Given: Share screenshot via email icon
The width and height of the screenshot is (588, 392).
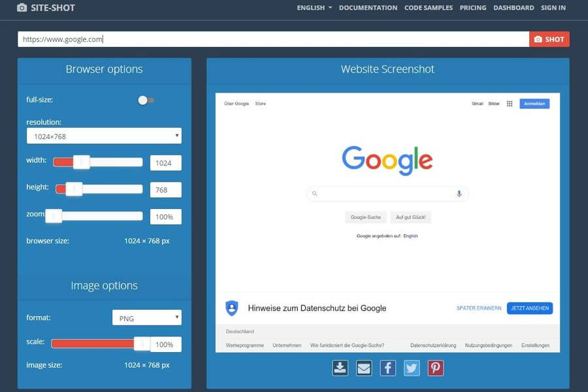Looking at the screenshot, I should click(x=364, y=368).
